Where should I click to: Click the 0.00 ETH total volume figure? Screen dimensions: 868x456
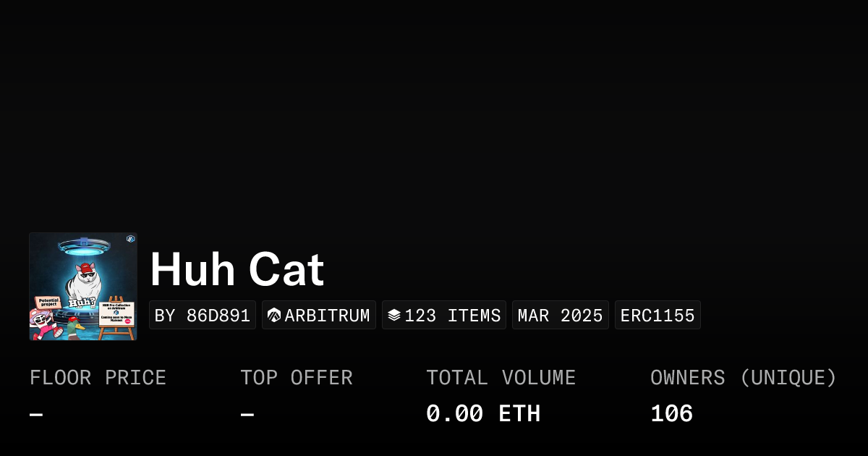[483, 413]
